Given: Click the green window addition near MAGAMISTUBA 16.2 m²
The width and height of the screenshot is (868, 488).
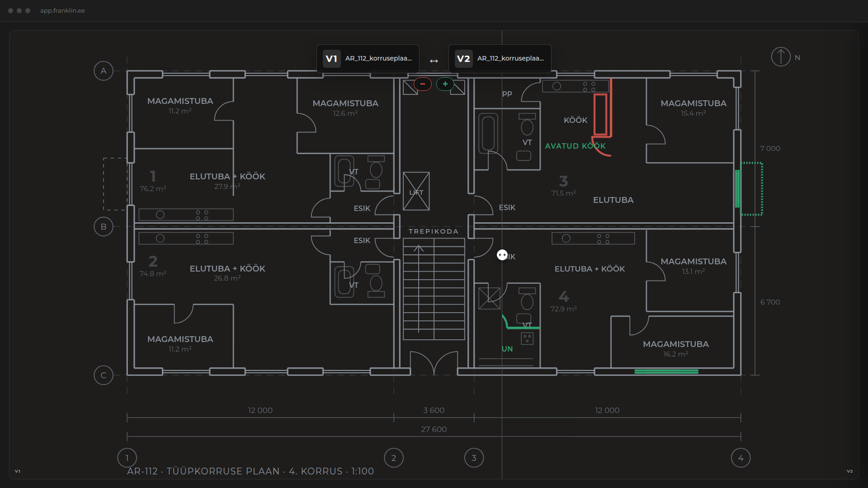Looking at the screenshot, I should pyautogui.click(x=666, y=372).
